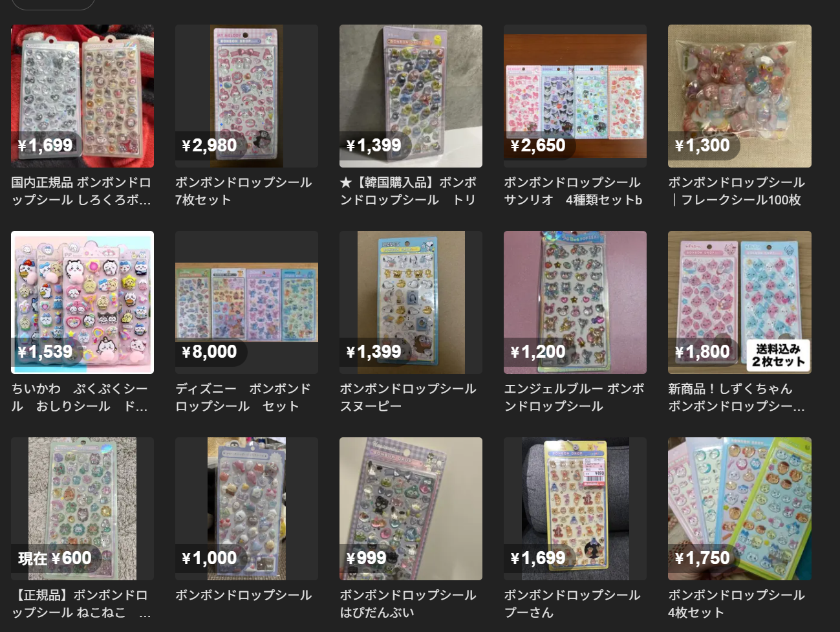Image resolution: width=840 pixels, height=632 pixels.
Task: Select the 正規品 ねこねこ listing title
Action: coord(81,604)
